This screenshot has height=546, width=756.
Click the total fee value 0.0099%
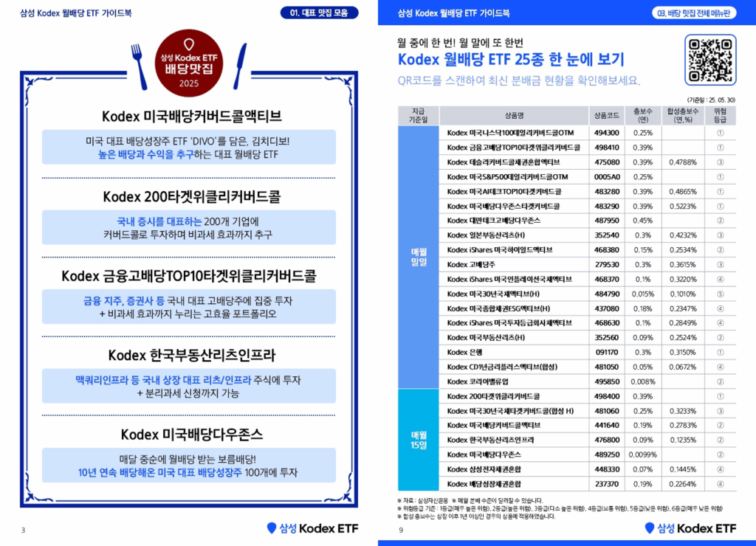pyautogui.click(x=643, y=455)
